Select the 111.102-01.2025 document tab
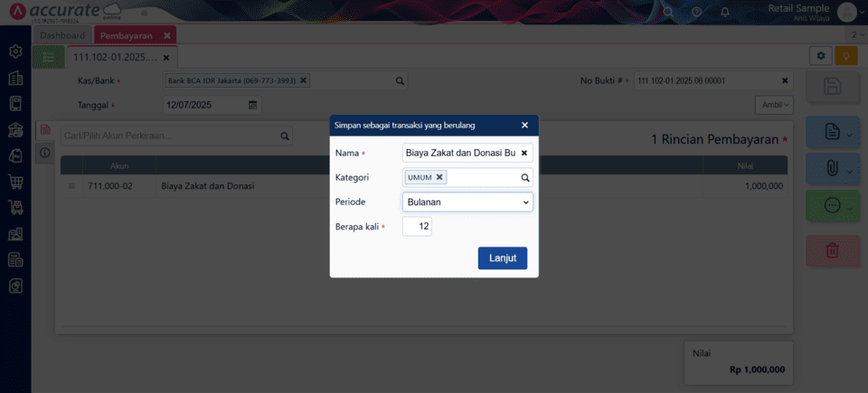The height and width of the screenshot is (393, 868). coord(115,56)
